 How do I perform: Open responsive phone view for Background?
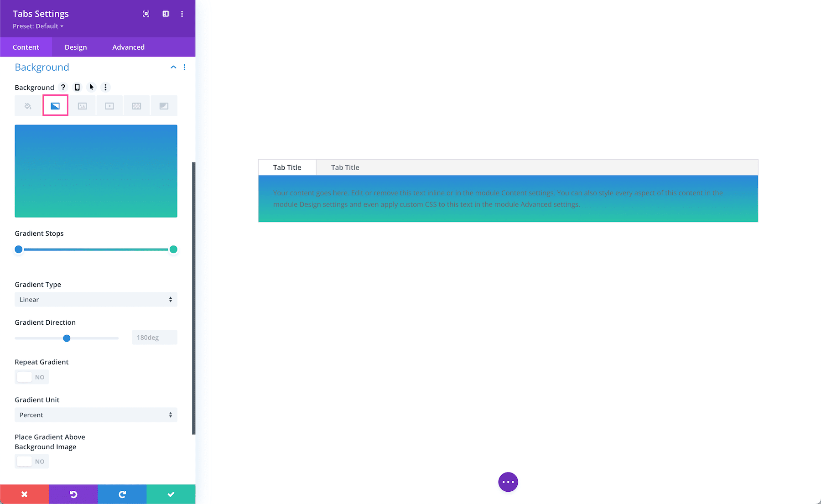coord(77,87)
